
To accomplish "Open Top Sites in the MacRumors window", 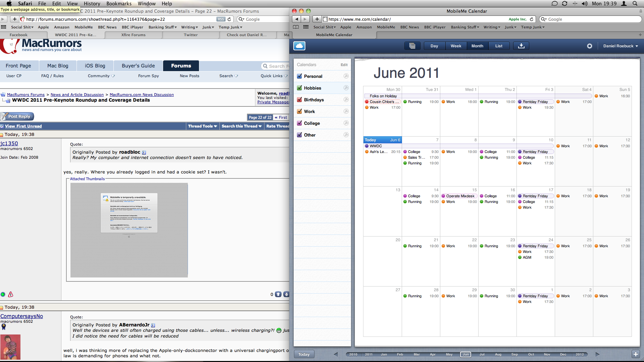I will point(4,27).
